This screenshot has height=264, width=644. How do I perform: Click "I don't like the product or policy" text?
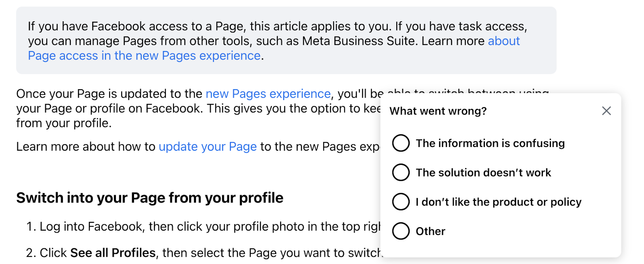tap(499, 202)
